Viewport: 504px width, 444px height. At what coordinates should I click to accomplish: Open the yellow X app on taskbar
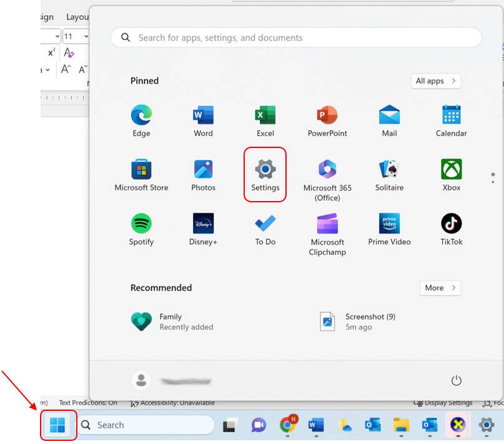[458, 425]
